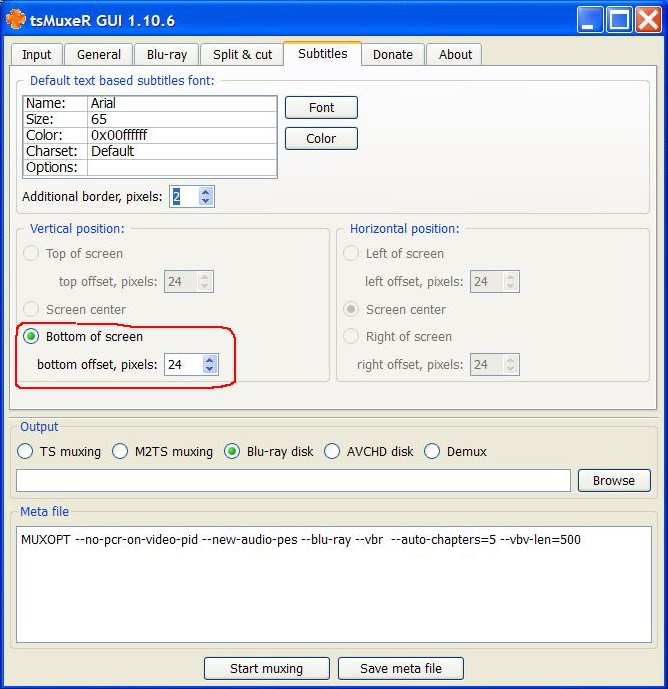This screenshot has width=668, height=689.
Task: Switch to the Blu-ray tab
Action: point(167,54)
